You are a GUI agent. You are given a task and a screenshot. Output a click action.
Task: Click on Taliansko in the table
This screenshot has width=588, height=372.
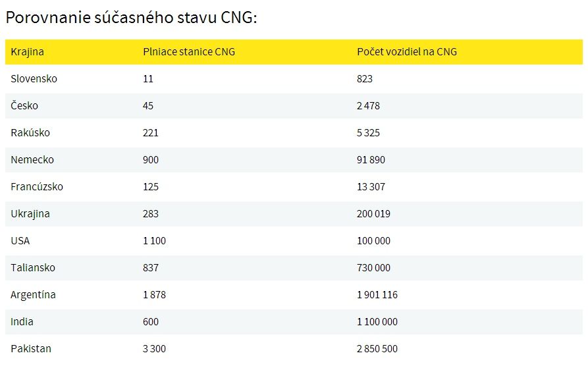click(33, 268)
